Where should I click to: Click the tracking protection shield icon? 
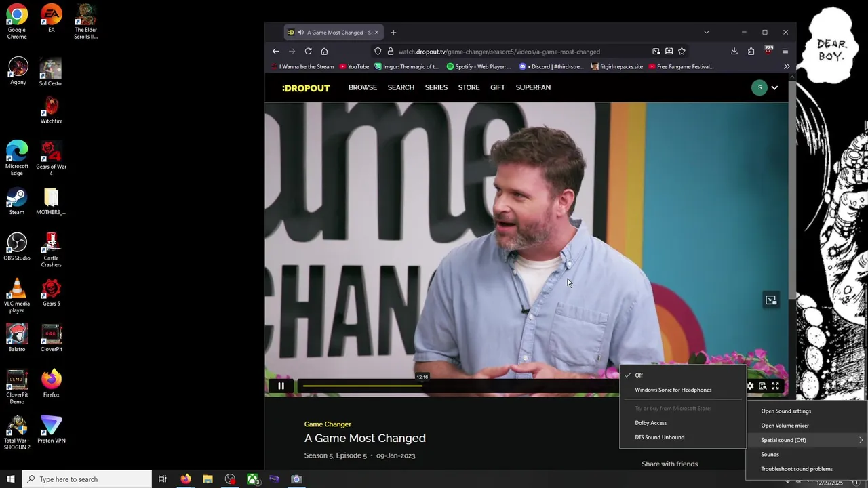pos(378,52)
